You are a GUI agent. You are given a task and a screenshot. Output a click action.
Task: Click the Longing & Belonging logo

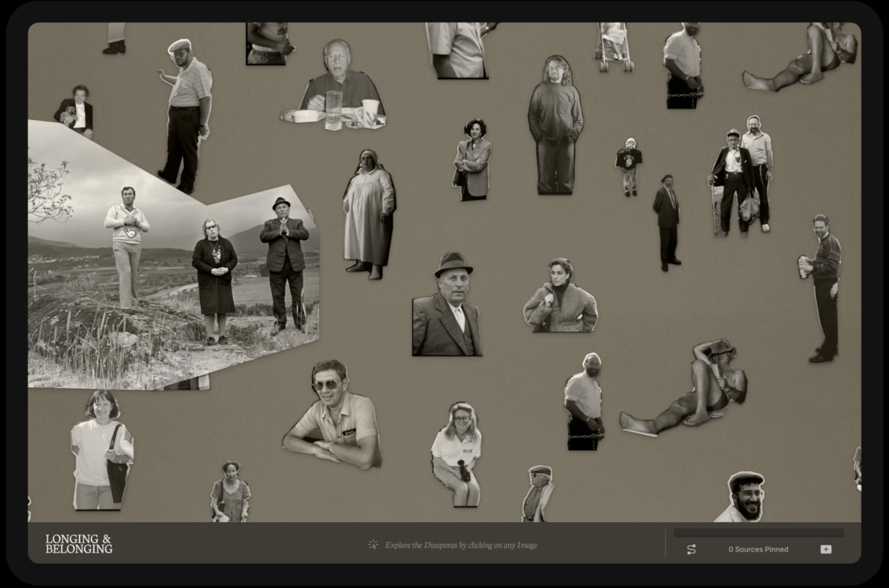coord(79,544)
